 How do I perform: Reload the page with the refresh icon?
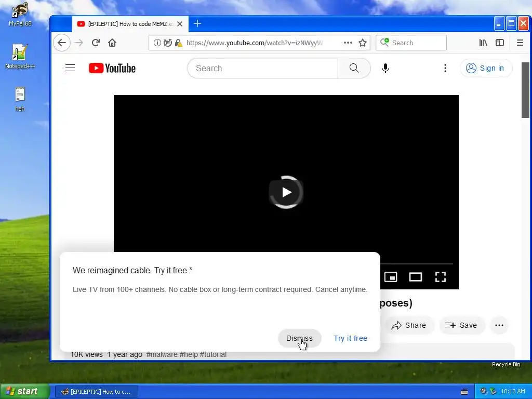coord(96,43)
